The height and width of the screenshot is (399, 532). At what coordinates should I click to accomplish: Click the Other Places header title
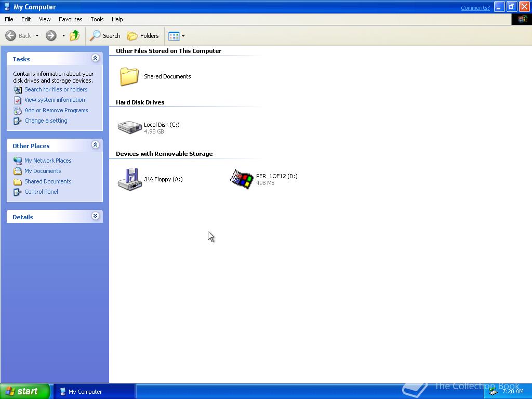tap(31, 146)
